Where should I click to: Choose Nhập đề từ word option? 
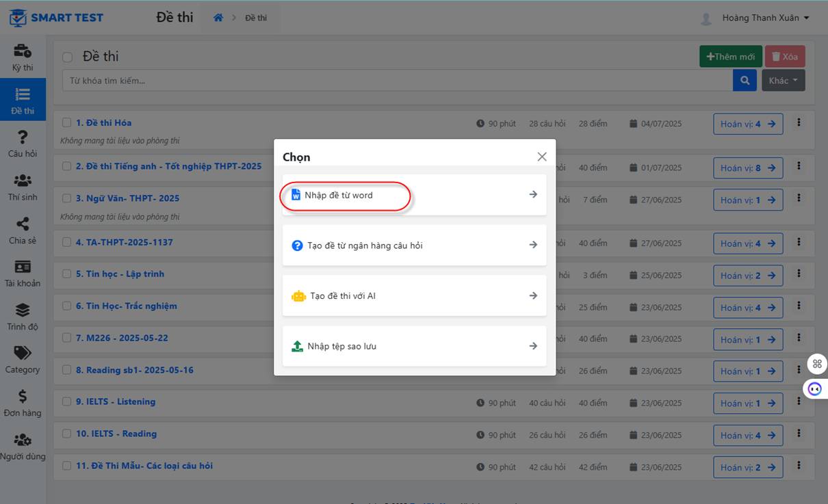(415, 195)
